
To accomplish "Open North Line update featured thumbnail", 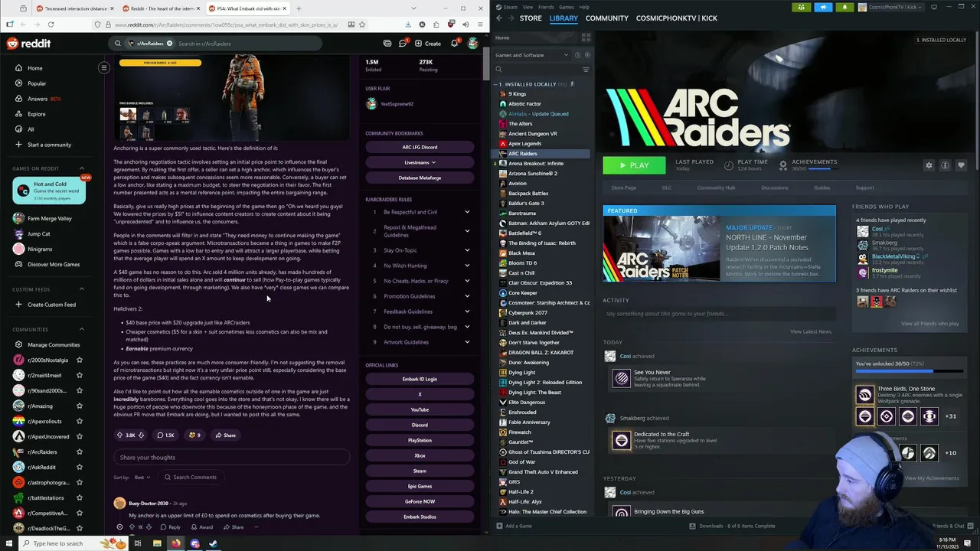I will (x=661, y=249).
